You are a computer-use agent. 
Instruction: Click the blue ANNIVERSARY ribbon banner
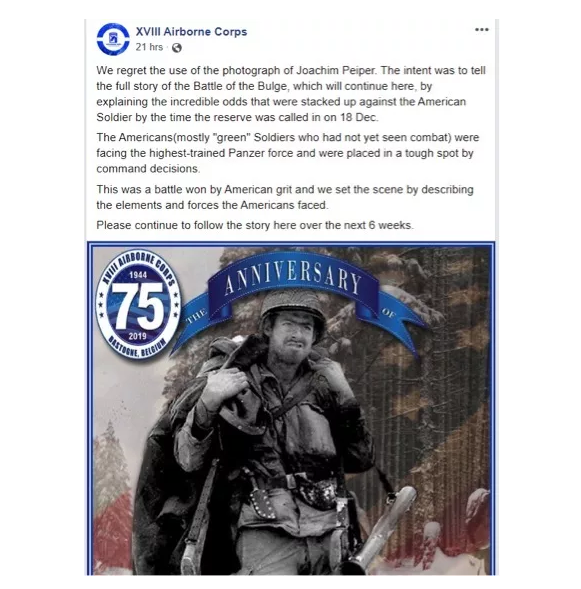point(293,278)
